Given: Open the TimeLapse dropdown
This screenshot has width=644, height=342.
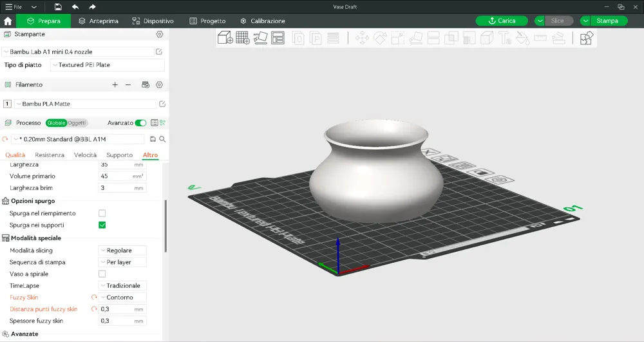Looking at the screenshot, I should pyautogui.click(x=122, y=286).
